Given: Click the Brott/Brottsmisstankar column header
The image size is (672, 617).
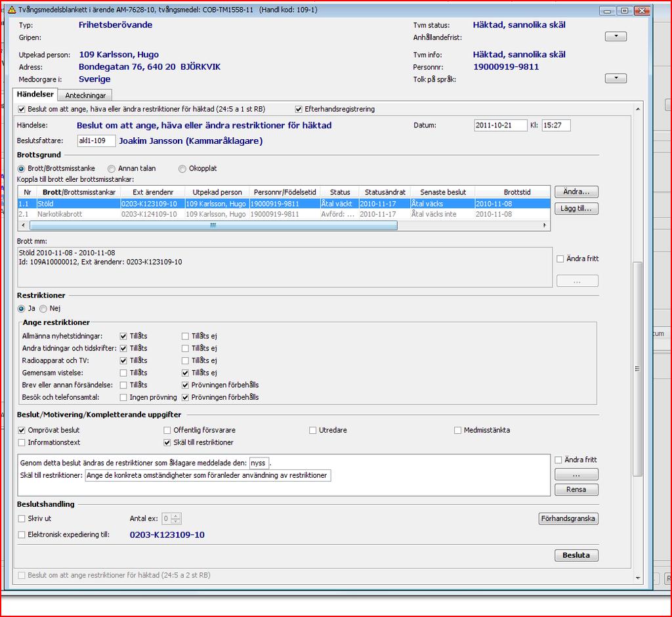Looking at the screenshot, I should [79, 192].
